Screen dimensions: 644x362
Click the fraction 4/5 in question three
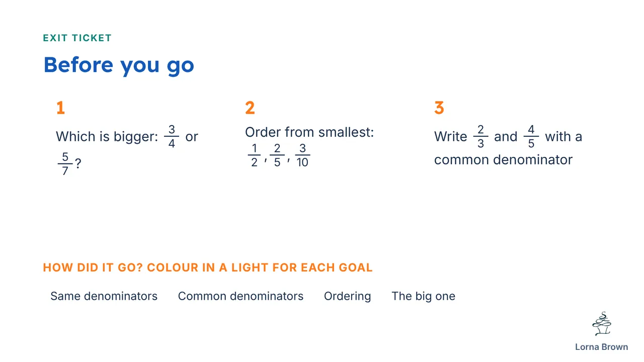tap(531, 137)
